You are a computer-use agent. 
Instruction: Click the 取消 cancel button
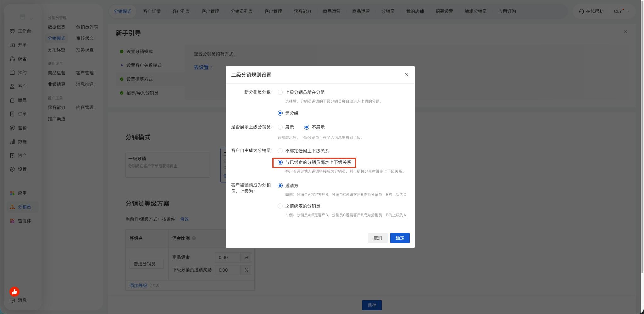click(x=378, y=238)
